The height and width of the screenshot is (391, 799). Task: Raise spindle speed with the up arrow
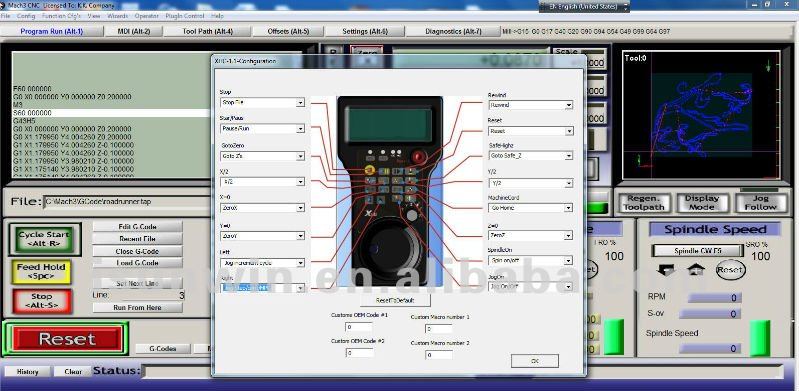696,269
